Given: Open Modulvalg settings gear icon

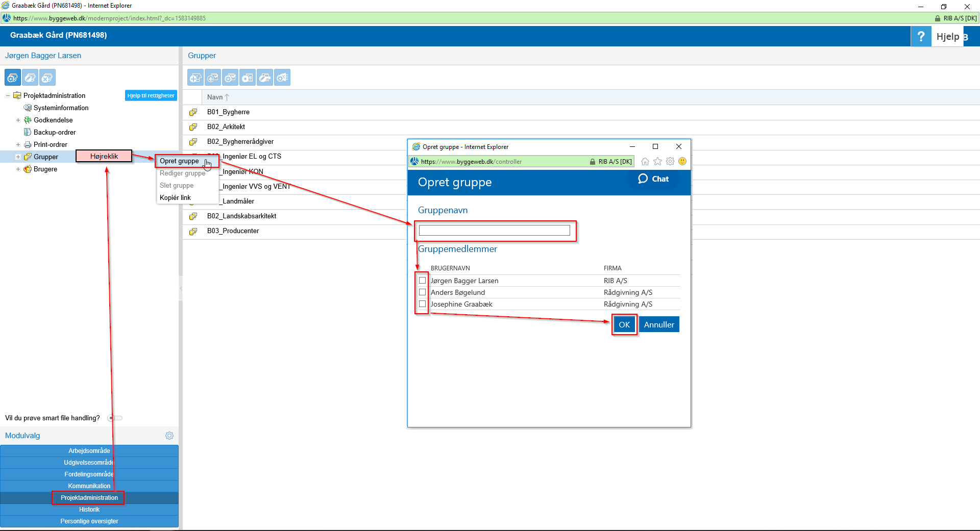Looking at the screenshot, I should tap(169, 436).
